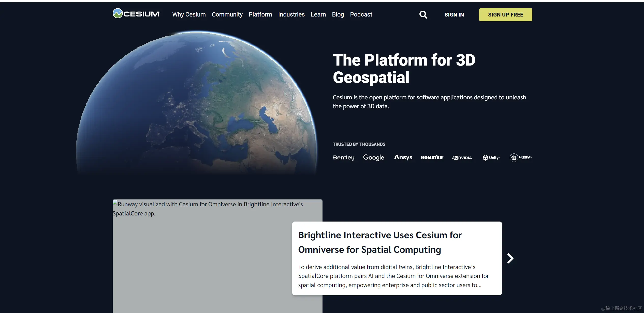Image resolution: width=644 pixels, height=313 pixels.
Task: Click the rotating Earth globe graphic
Action: tap(197, 103)
